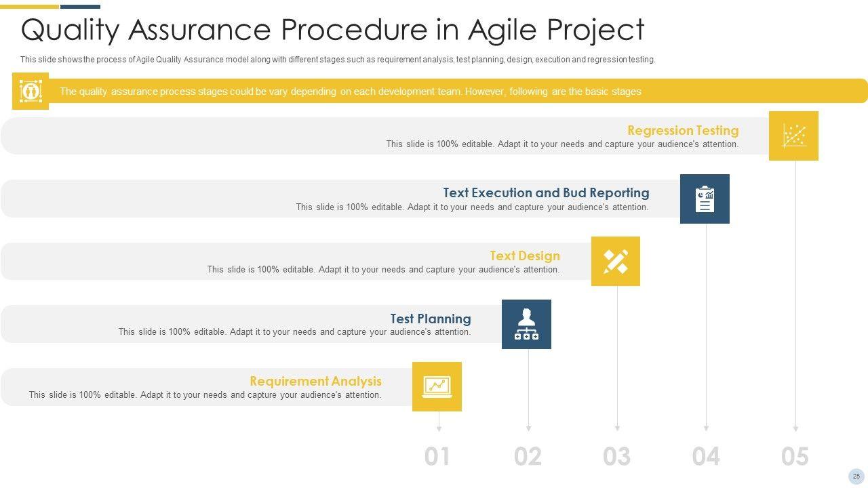Select the yellow people icon beside the banner

[31, 91]
